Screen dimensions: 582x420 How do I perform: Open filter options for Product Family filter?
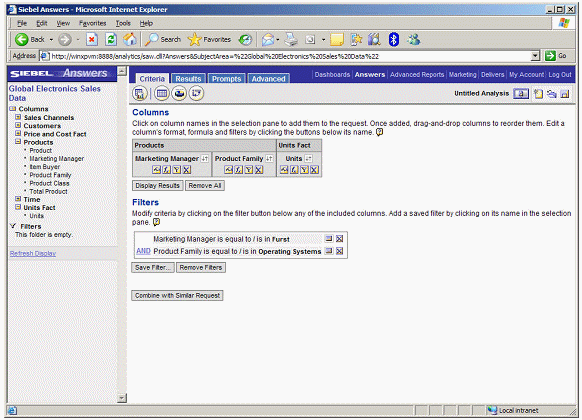point(328,251)
